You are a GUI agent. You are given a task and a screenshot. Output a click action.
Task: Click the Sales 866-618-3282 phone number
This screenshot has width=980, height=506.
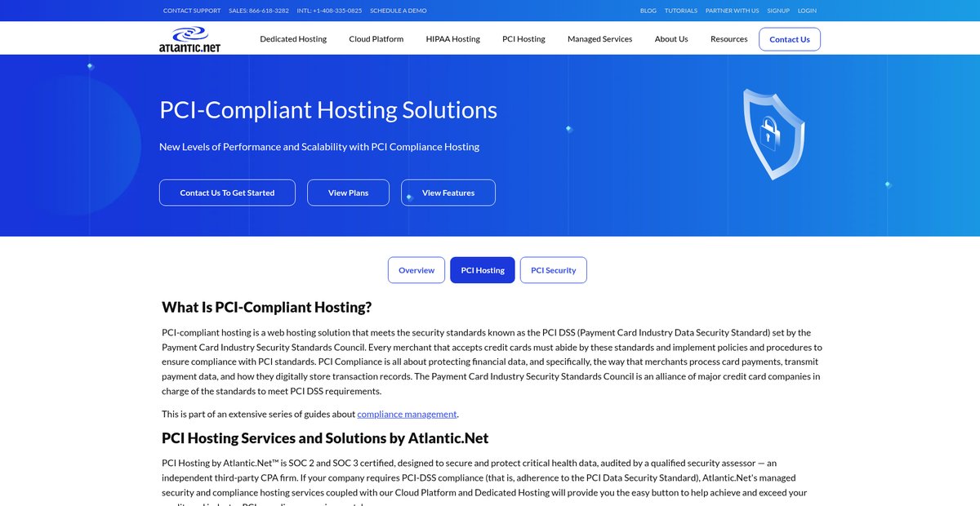259,11
